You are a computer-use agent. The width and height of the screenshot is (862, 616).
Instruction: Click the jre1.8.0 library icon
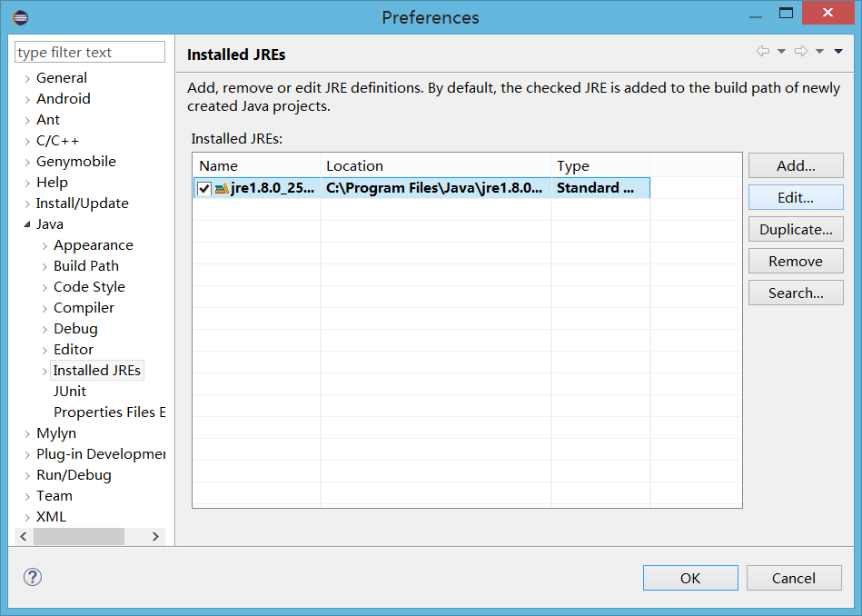(222, 189)
